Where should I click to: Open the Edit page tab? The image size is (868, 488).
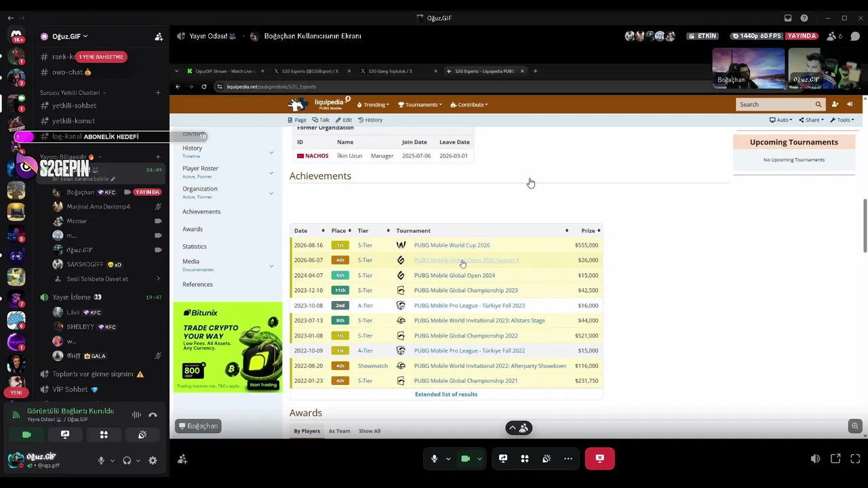344,120
